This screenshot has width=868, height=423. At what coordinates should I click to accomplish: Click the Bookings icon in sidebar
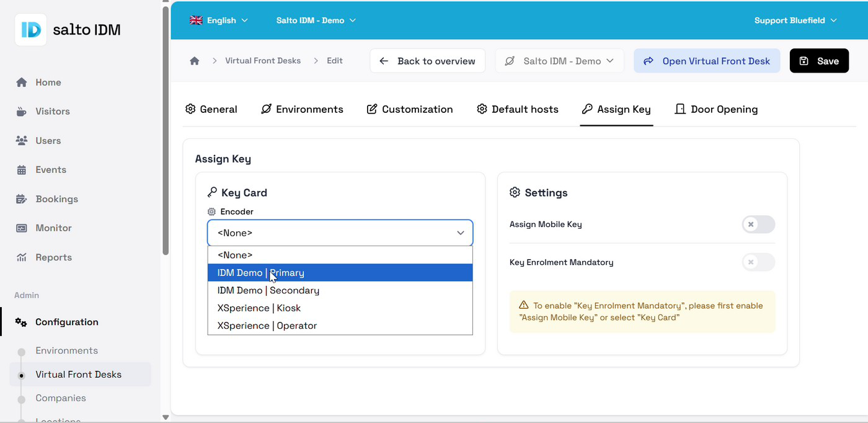coord(22,199)
